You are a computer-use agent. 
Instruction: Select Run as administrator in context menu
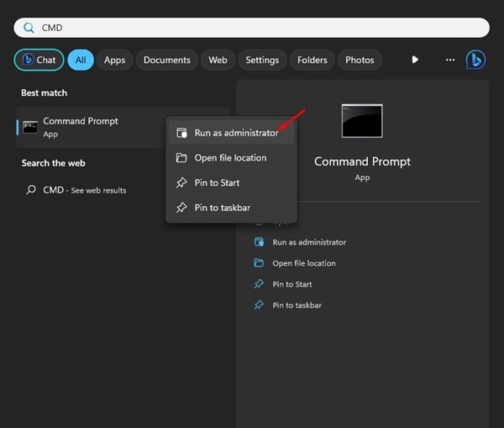(235, 133)
